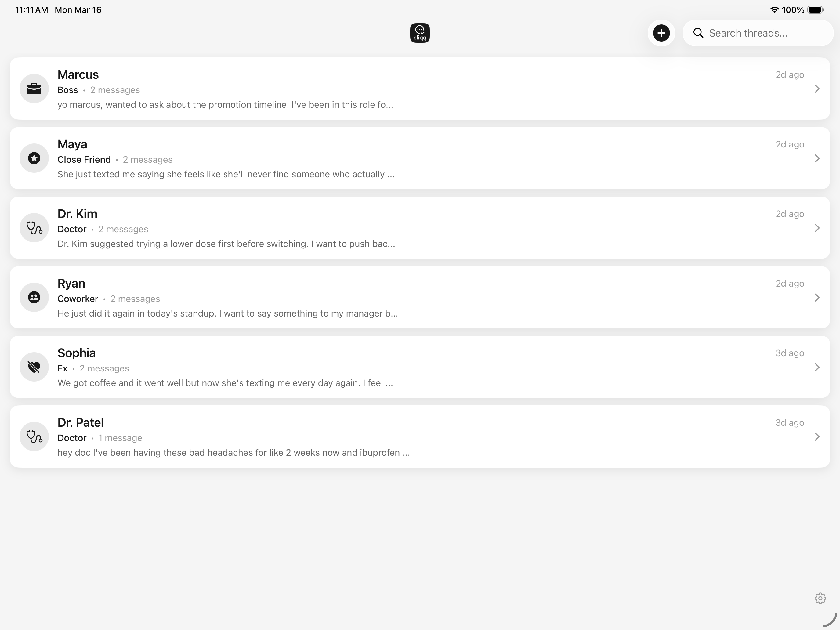840x630 pixels.
Task: Click the briefcase avatar on Marcus thread
Action: click(x=34, y=89)
